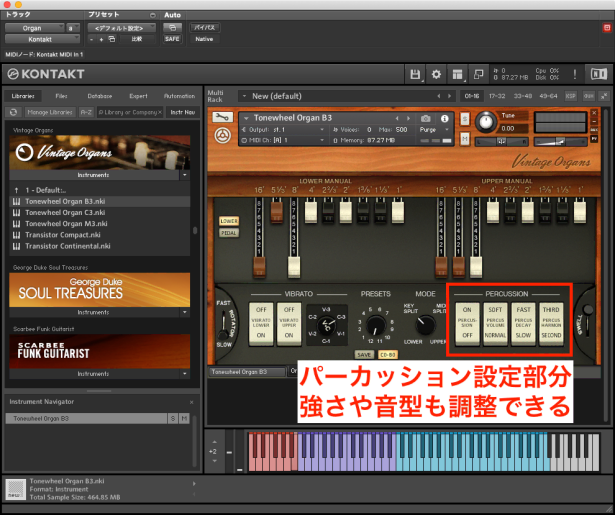
Task: Click the aux button in rack header
Action: pos(588,96)
